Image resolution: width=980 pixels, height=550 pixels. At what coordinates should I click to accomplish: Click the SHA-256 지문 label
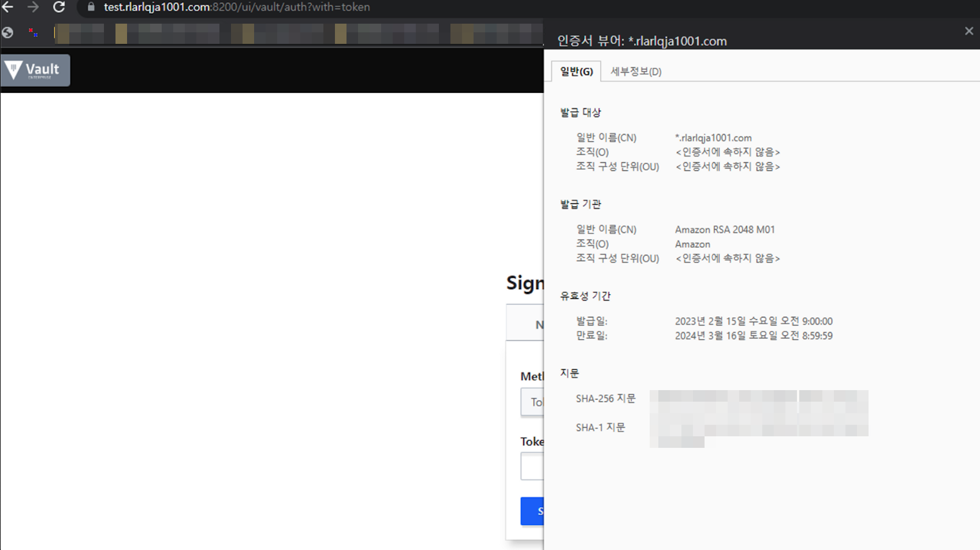tap(605, 399)
